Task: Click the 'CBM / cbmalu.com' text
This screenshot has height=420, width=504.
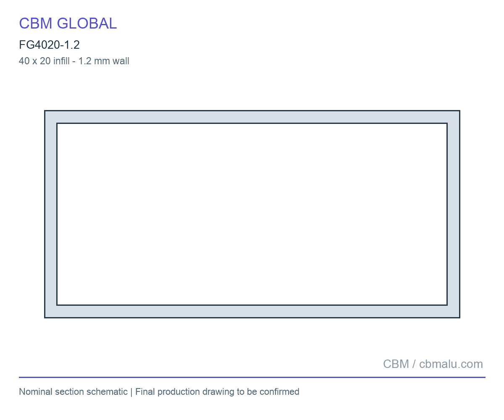Action: tap(433, 364)
